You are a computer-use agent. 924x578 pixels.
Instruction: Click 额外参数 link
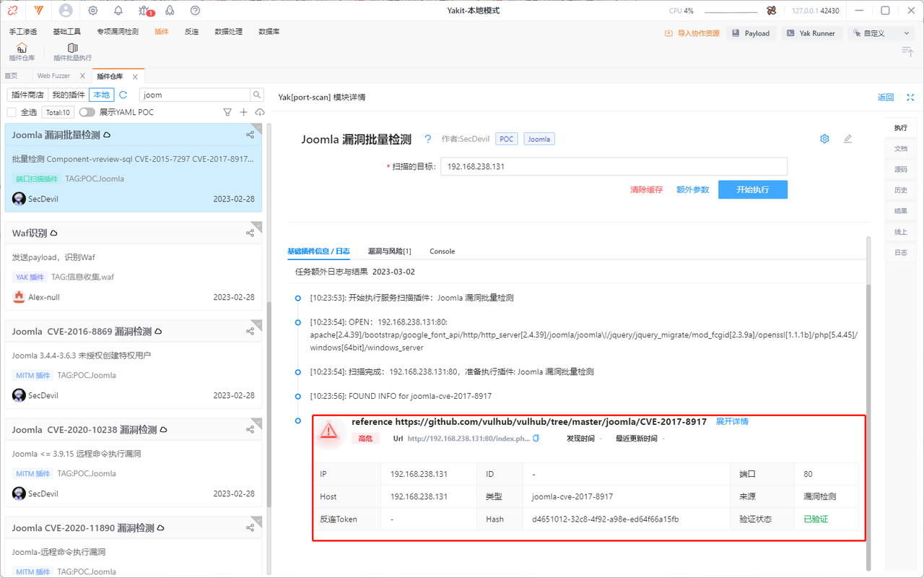pos(693,190)
